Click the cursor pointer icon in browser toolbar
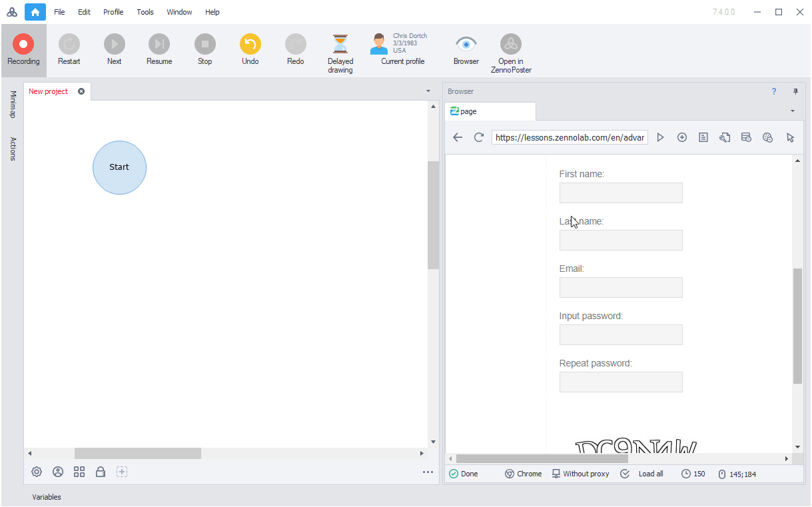 pyautogui.click(x=790, y=137)
